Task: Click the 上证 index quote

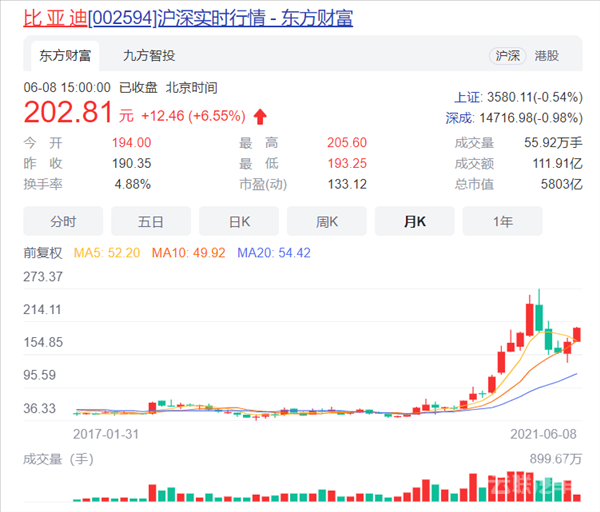Action: pos(518,97)
